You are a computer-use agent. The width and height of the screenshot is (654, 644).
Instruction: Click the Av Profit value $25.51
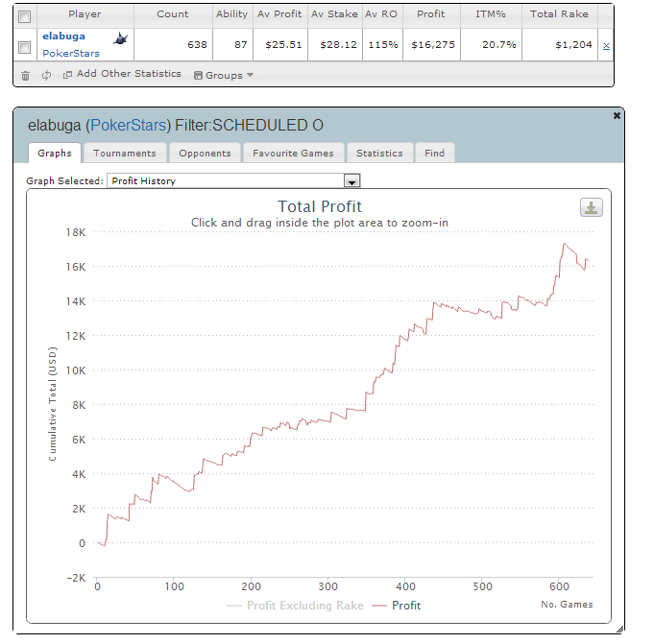coord(283,44)
